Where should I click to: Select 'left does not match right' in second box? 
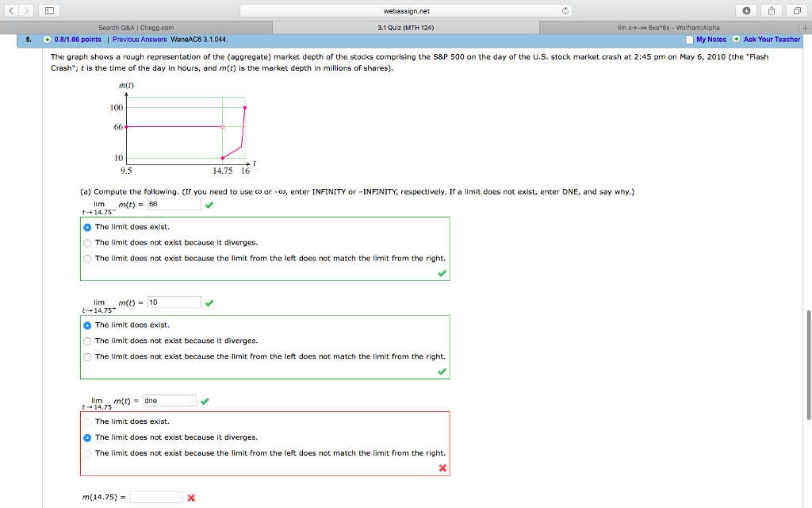pos(87,356)
